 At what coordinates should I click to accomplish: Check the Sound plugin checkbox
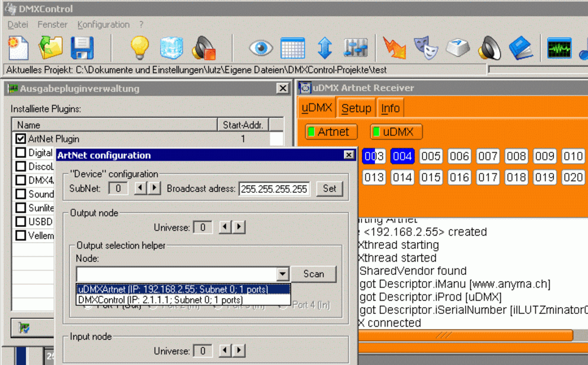(21, 194)
